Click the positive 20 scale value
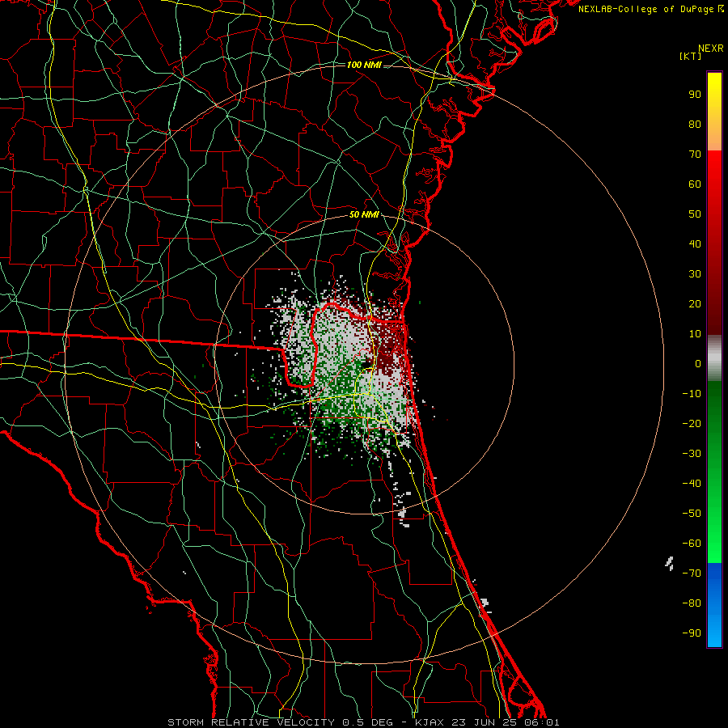Image resolution: width=728 pixels, height=728 pixels. pos(695,303)
